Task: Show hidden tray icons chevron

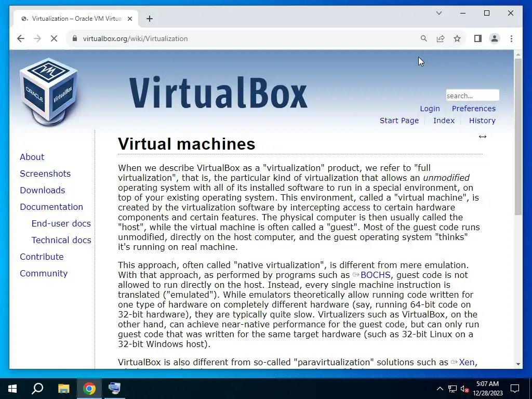Action: pyautogui.click(x=440, y=389)
